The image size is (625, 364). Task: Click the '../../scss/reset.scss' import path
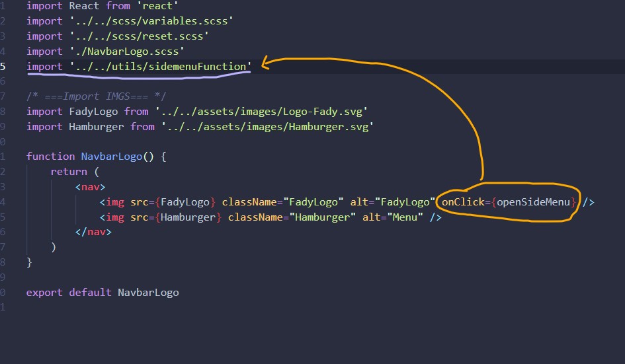[x=139, y=36]
